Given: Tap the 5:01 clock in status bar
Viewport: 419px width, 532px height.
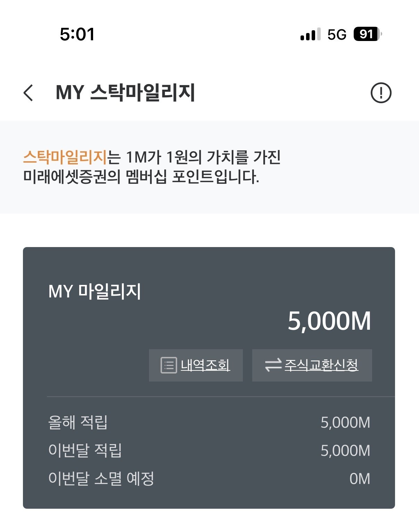Looking at the screenshot, I should [77, 34].
